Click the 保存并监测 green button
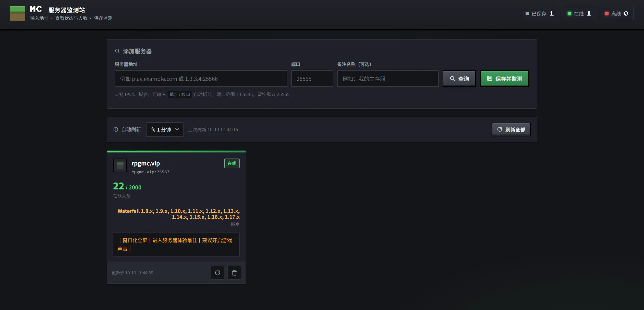Image resolution: width=644 pixels, height=310 pixels. 504,79
